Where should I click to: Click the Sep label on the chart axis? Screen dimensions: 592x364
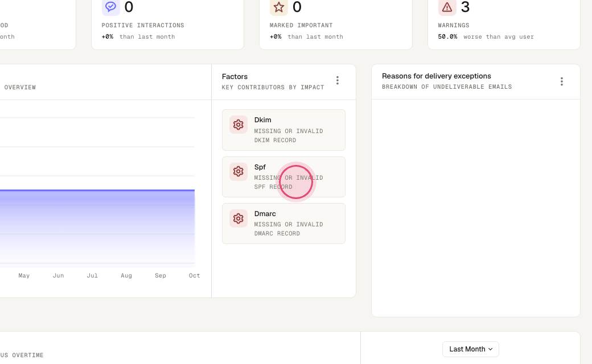coord(161,275)
